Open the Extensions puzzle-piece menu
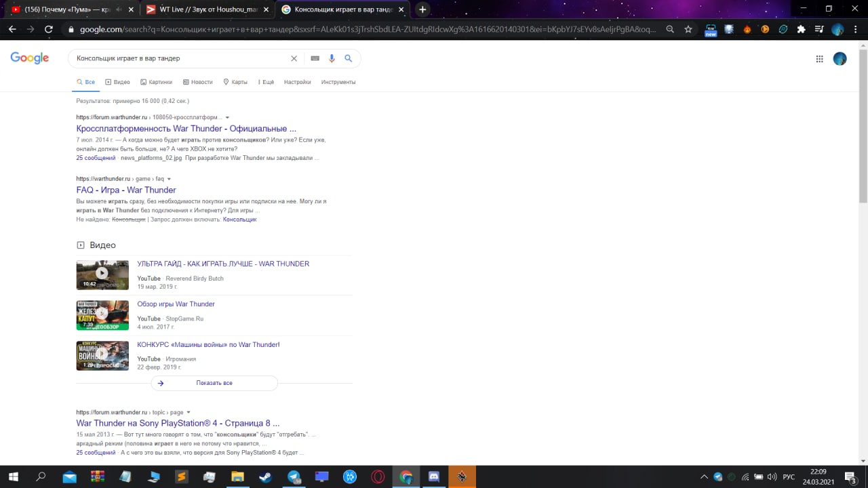868x488 pixels. click(801, 29)
